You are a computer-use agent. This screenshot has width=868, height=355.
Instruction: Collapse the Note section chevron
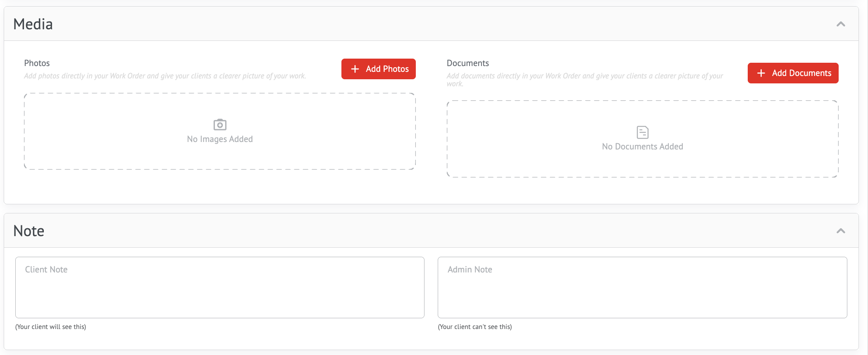coord(841,231)
